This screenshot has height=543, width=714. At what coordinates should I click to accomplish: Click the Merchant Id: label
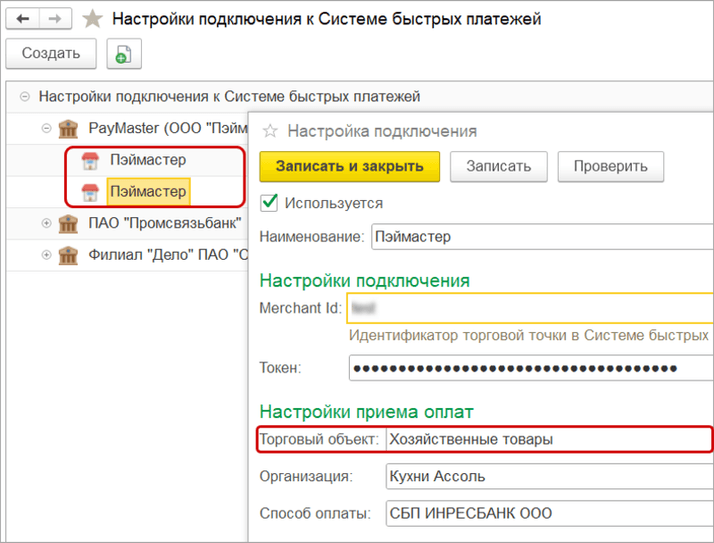(x=301, y=308)
